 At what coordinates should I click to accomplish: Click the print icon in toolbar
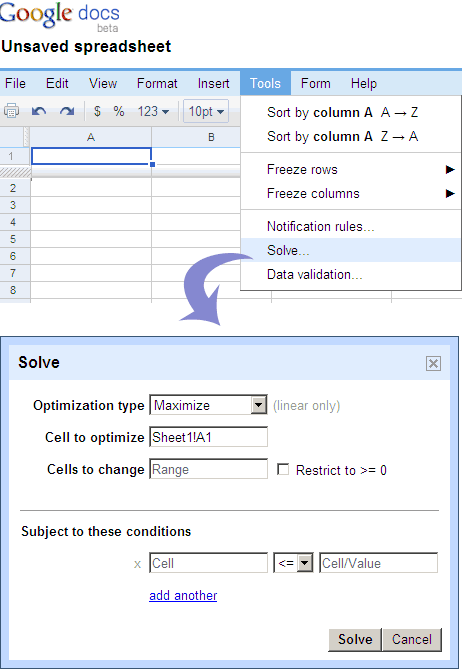(11, 111)
